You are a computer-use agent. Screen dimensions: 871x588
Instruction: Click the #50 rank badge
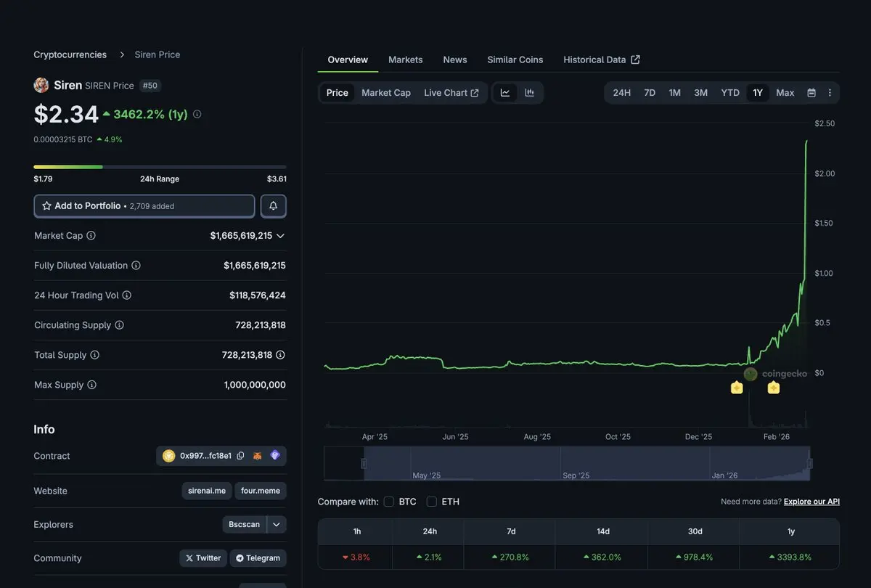click(150, 86)
